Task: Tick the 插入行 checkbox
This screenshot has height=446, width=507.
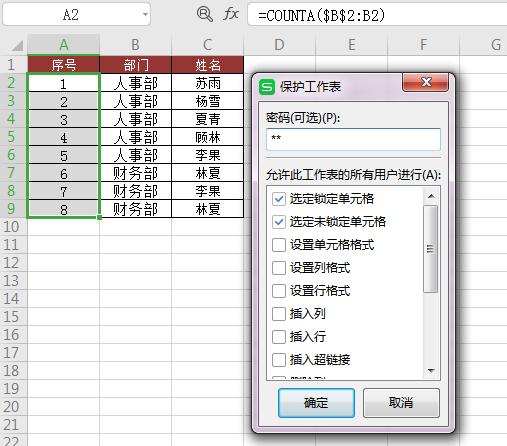Action: (x=279, y=337)
